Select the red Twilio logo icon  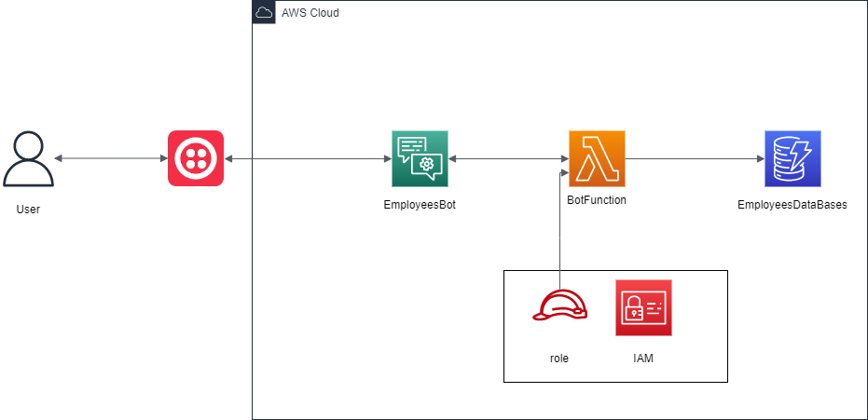(196, 158)
